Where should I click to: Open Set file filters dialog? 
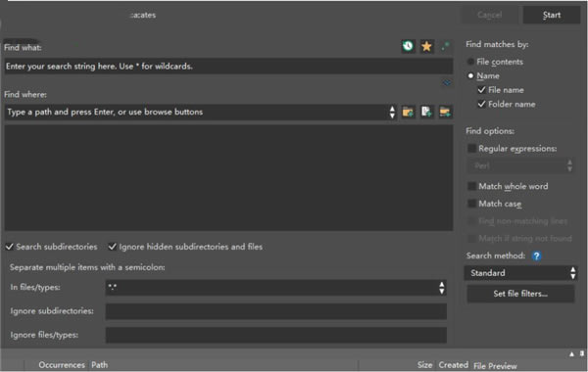click(x=520, y=294)
